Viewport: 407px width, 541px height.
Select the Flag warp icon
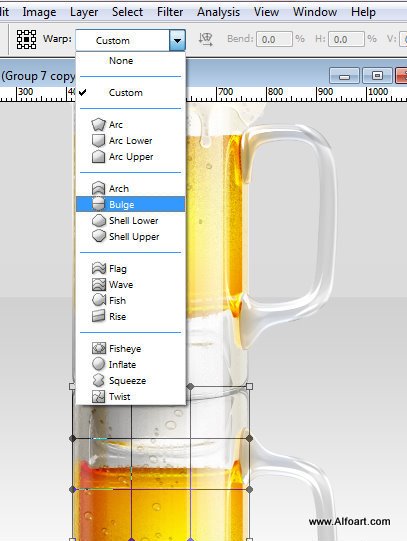(99, 268)
